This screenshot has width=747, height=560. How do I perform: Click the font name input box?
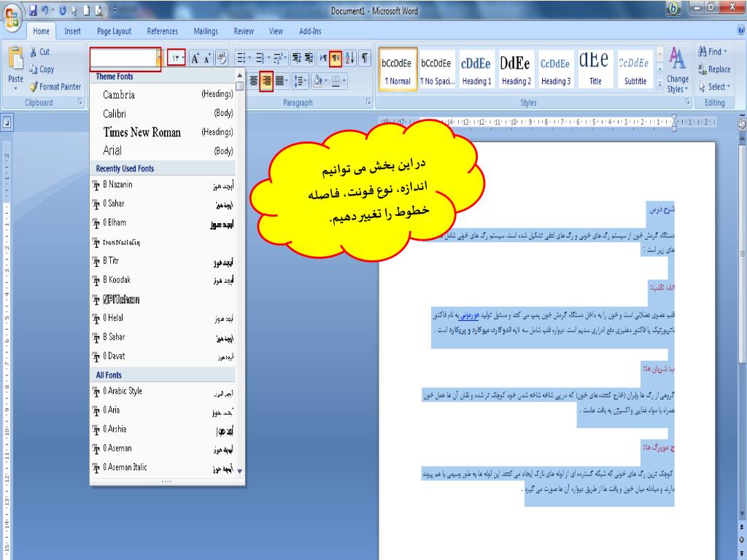pyautogui.click(x=123, y=58)
